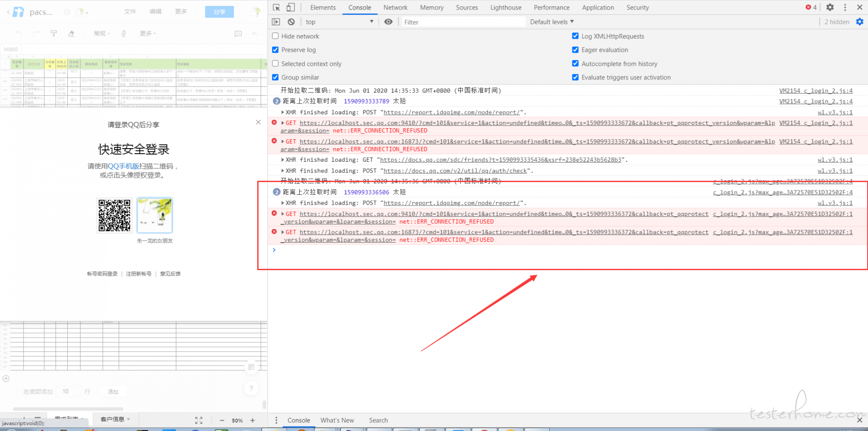The height and width of the screenshot is (431, 868).
Task: Zoom out with the minus icon
Action: click(x=222, y=420)
